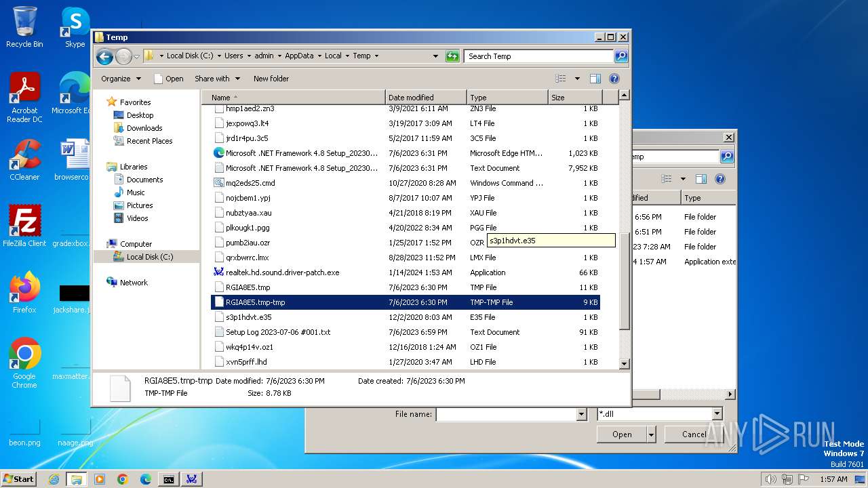Click Internet Explorer taskbar icon

(54, 479)
